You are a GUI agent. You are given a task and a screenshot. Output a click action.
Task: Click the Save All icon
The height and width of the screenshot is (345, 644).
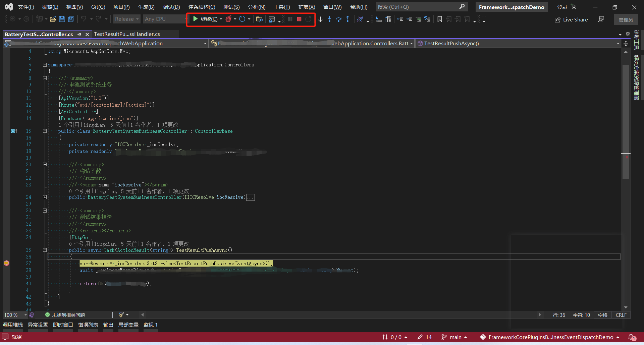coord(71,19)
